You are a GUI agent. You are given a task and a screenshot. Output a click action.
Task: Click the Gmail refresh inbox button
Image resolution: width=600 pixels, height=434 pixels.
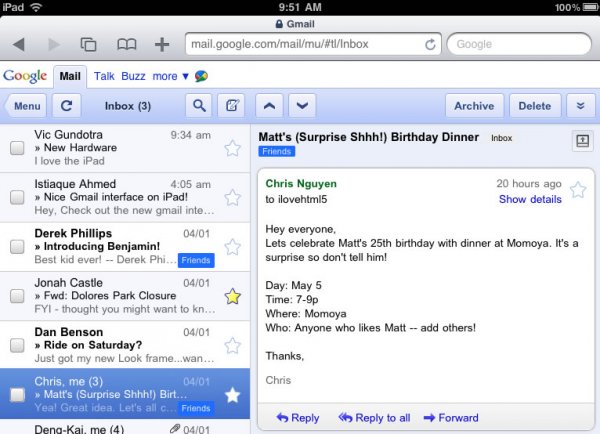tap(67, 106)
